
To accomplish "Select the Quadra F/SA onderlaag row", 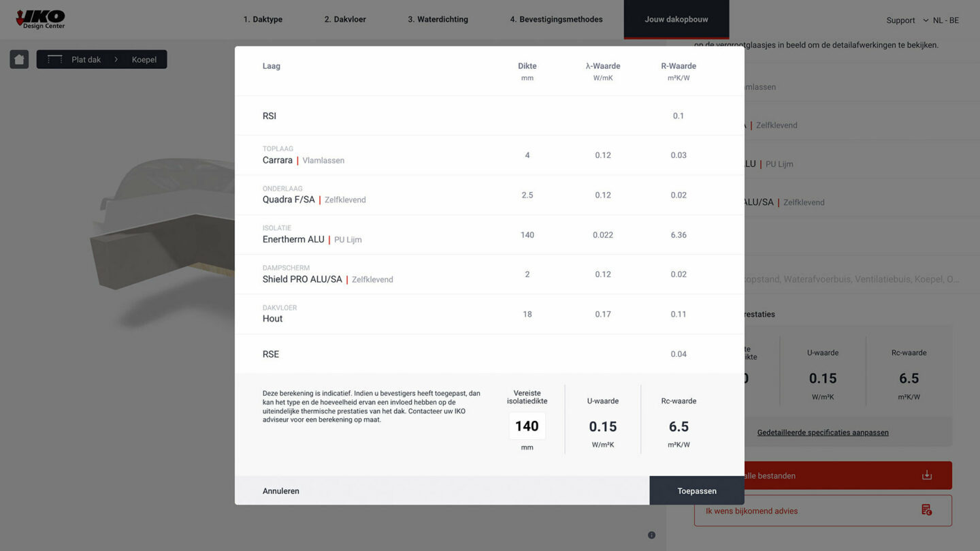I will pyautogui.click(x=489, y=195).
